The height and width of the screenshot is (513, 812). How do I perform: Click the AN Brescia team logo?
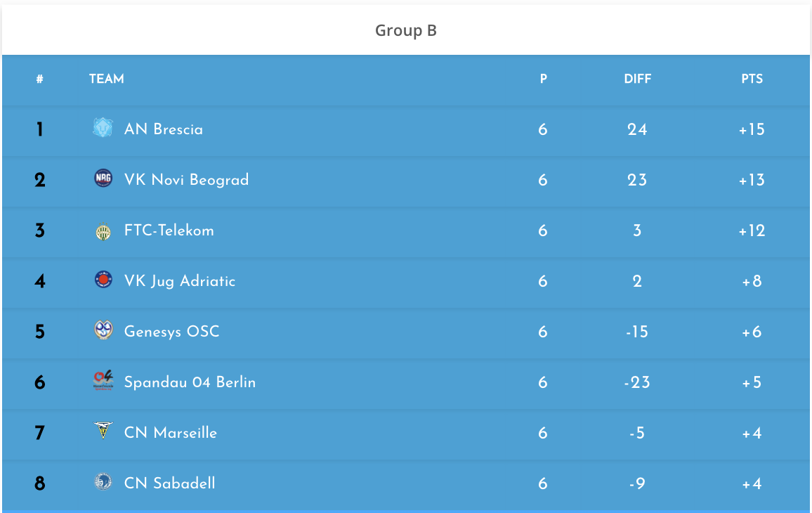tap(103, 127)
